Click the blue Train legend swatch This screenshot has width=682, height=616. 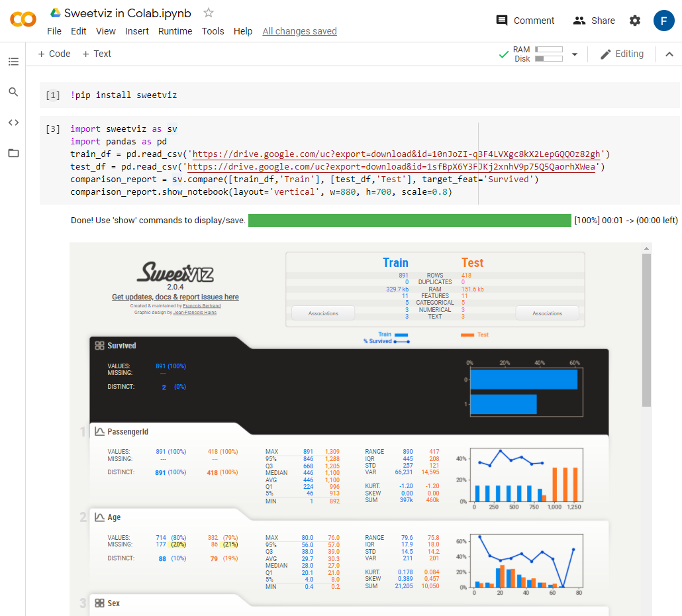[x=401, y=335]
